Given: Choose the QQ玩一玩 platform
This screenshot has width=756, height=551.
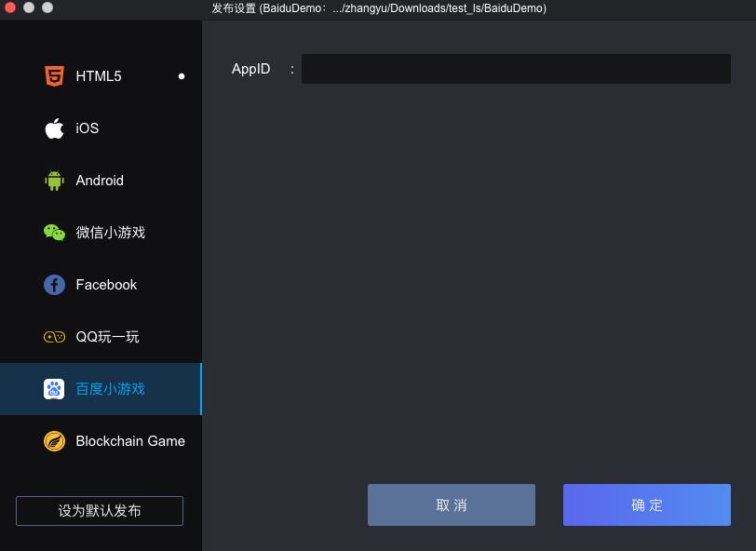Looking at the screenshot, I should [107, 337].
